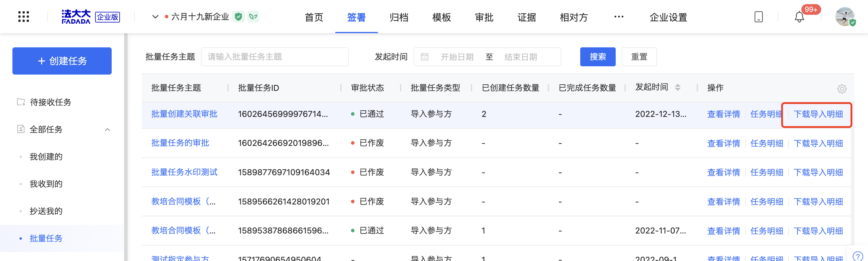Click the help question mark icon

[x=858, y=256]
